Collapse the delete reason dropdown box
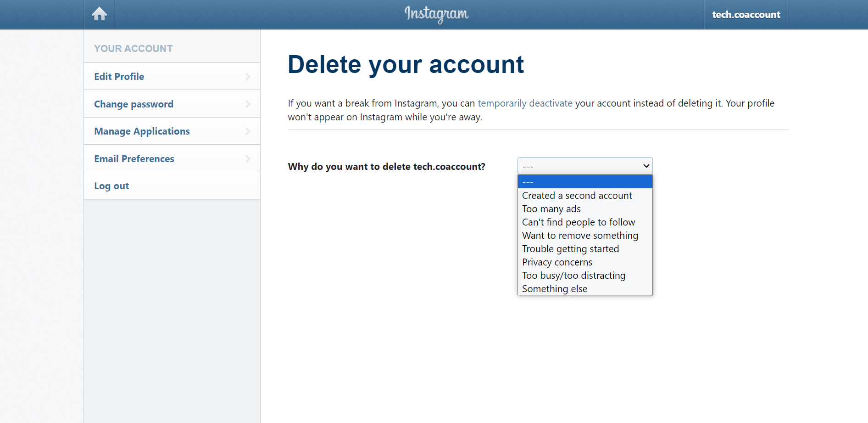The height and width of the screenshot is (423, 868). 585,166
